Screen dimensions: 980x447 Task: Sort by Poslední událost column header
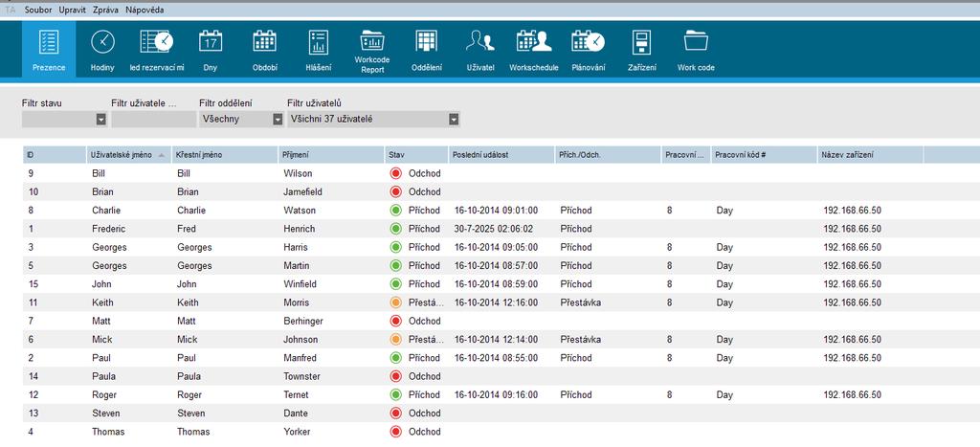click(501, 154)
